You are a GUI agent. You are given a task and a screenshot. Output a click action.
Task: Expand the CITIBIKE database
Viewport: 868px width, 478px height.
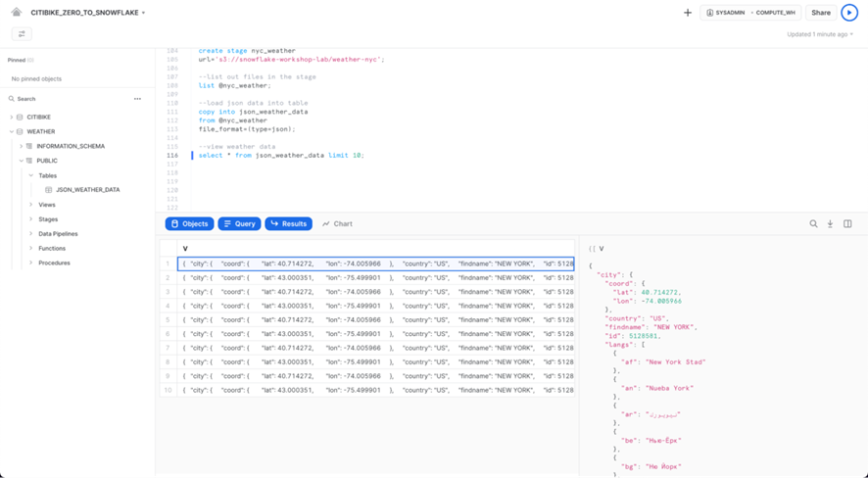[12, 118]
